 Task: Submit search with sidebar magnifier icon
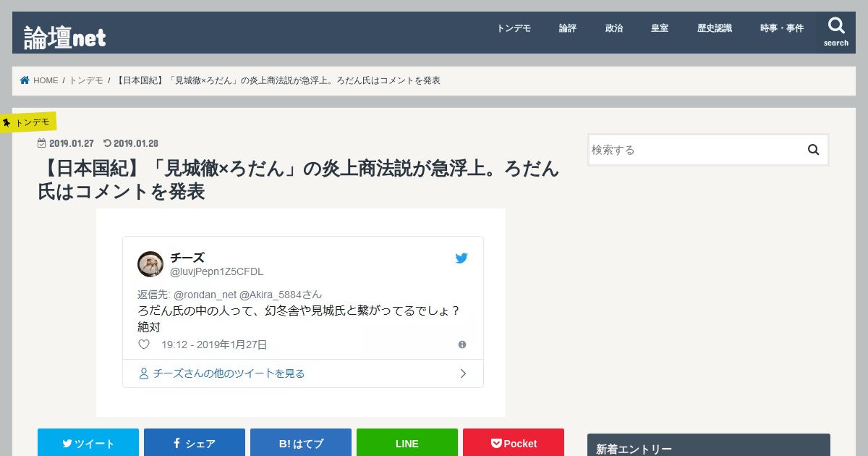[814, 150]
